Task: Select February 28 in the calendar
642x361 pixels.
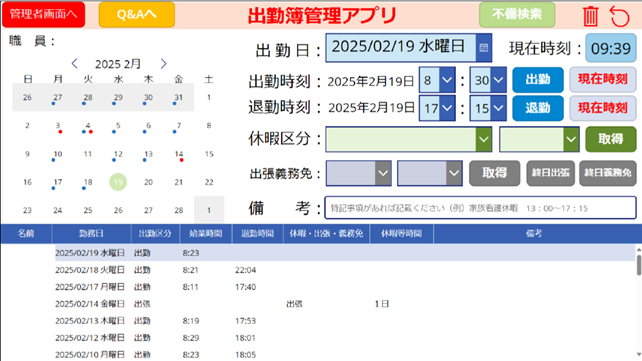Action: coord(179,210)
